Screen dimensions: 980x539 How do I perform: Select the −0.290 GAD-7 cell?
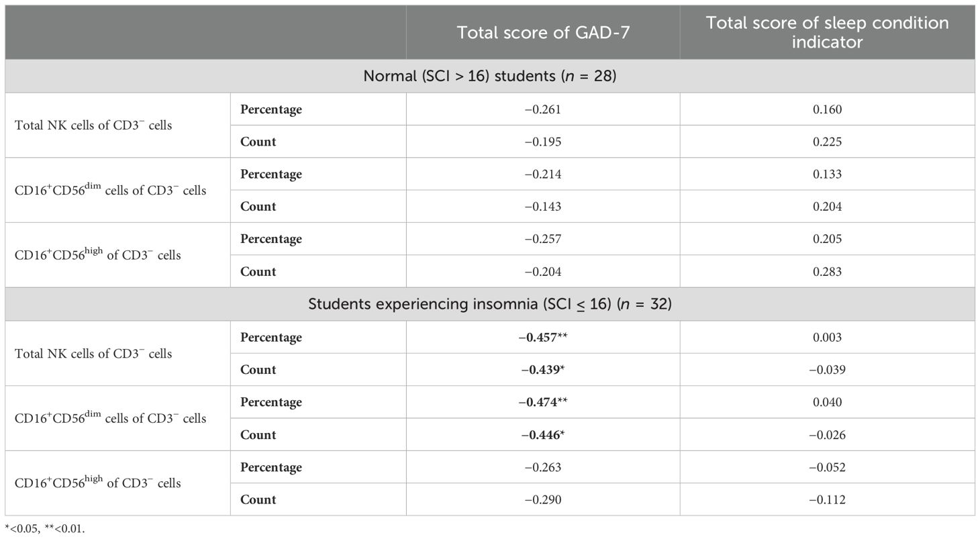543,499
